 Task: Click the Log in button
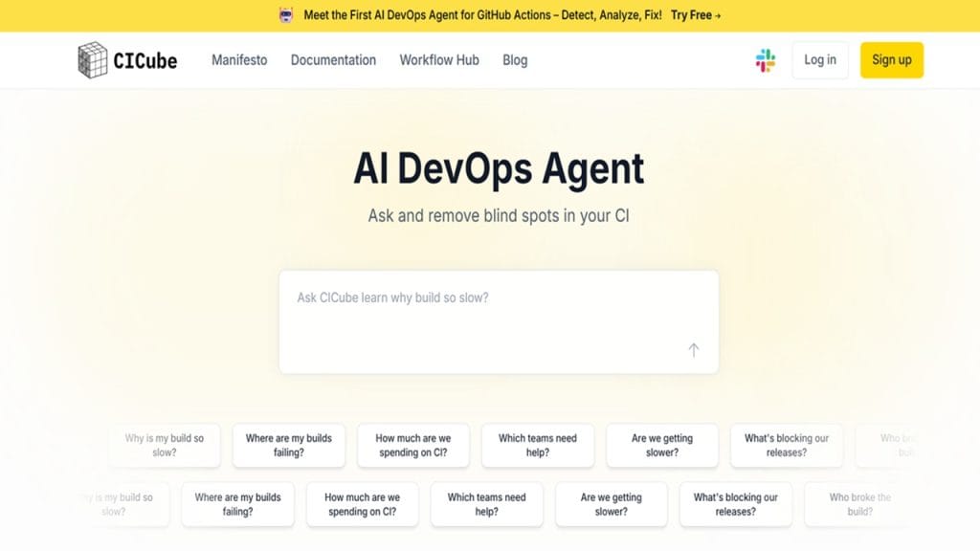coord(820,60)
